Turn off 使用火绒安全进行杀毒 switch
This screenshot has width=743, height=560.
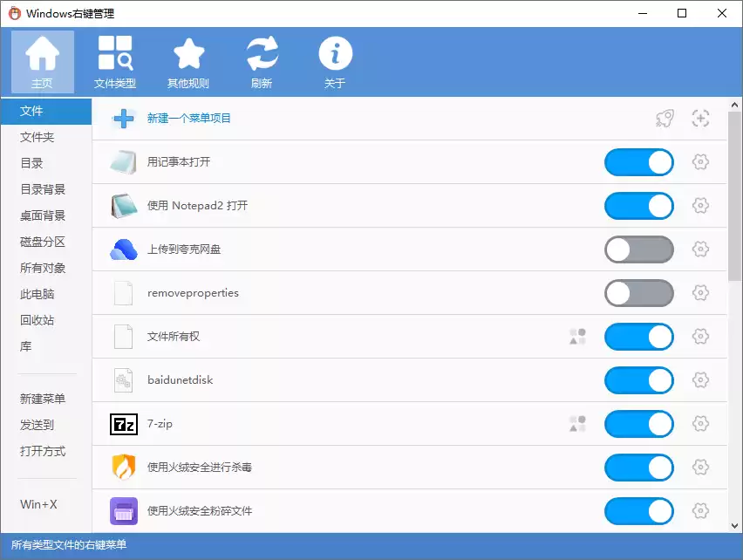point(638,468)
